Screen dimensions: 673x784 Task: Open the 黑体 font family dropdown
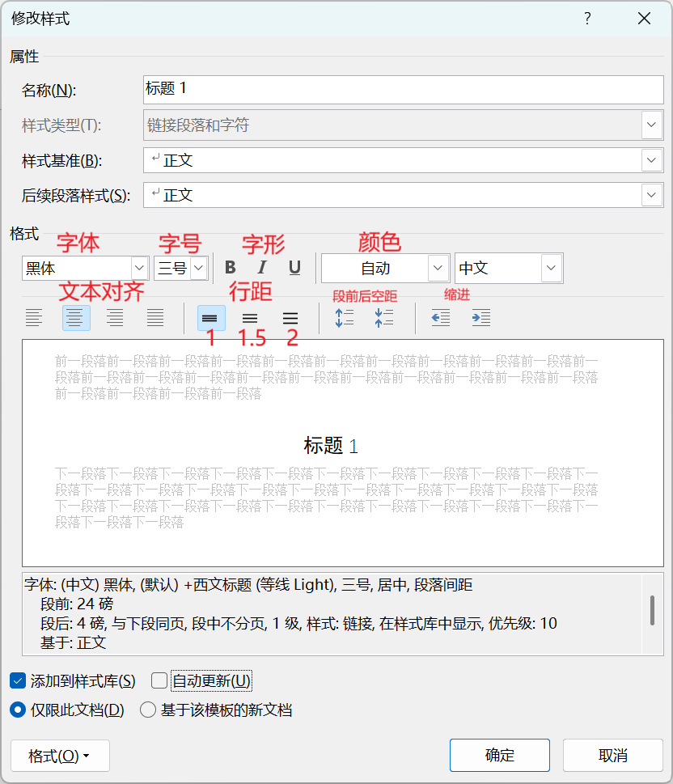click(138, 268)
